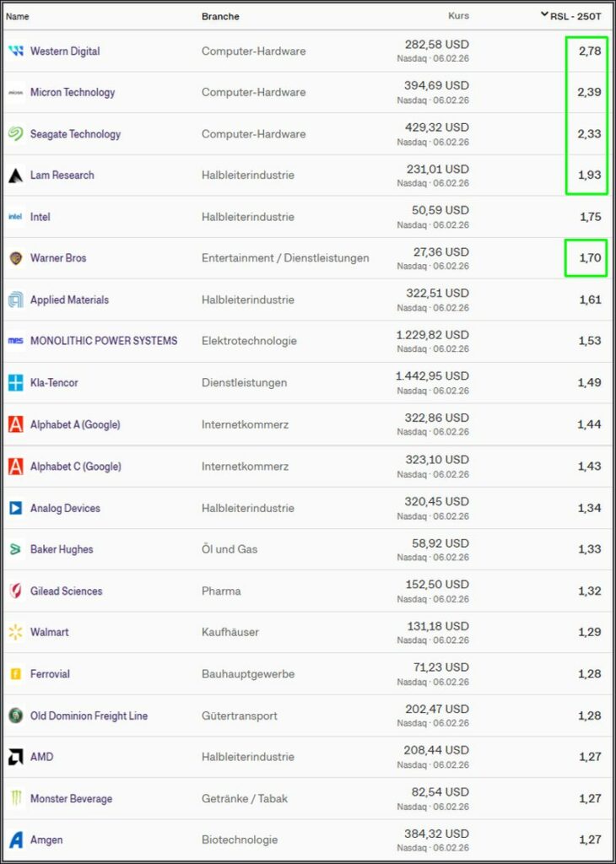Open the Old Dominion Freight Line link
Image resolution: width=616 pixels, height=864 pixels.
89,715
